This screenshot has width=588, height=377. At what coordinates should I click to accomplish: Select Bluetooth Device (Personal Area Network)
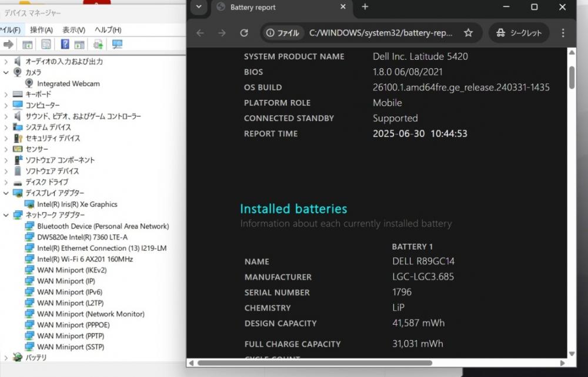[103, 226]
